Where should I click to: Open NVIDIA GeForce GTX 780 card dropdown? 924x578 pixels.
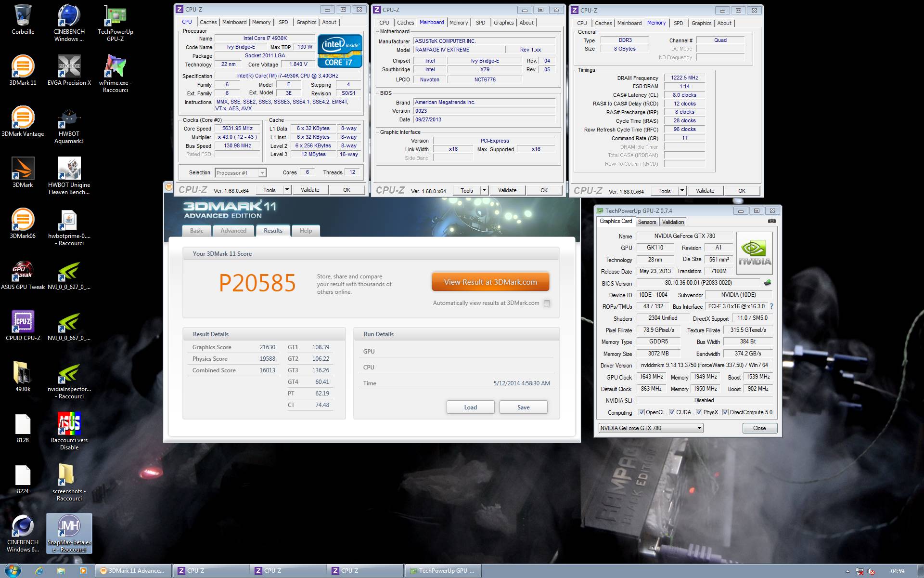[651, 428]
